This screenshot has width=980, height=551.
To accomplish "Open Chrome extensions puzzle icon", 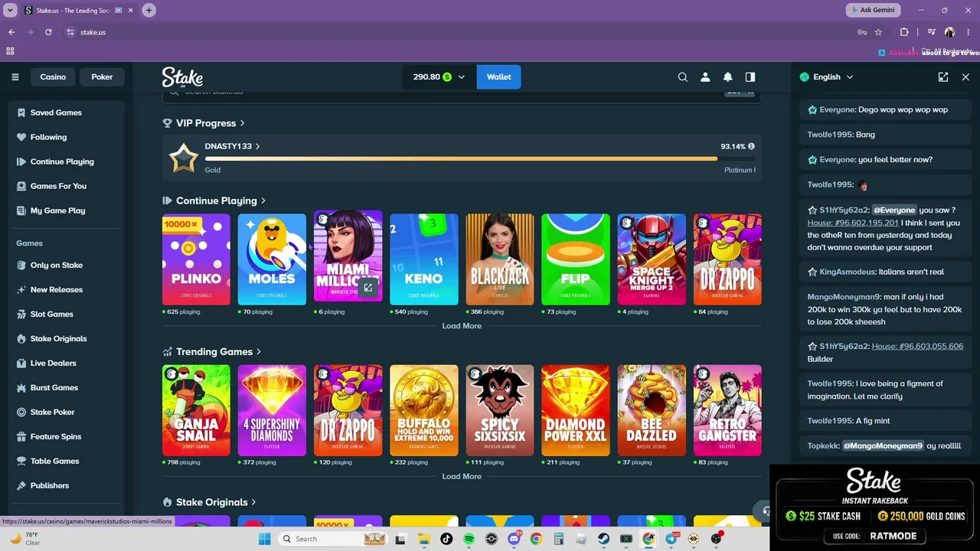I will 904,32.
